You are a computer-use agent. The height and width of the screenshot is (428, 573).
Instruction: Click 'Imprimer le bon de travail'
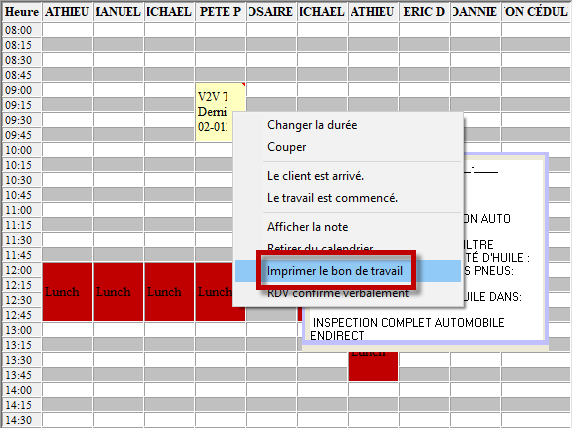coord(335,271)
